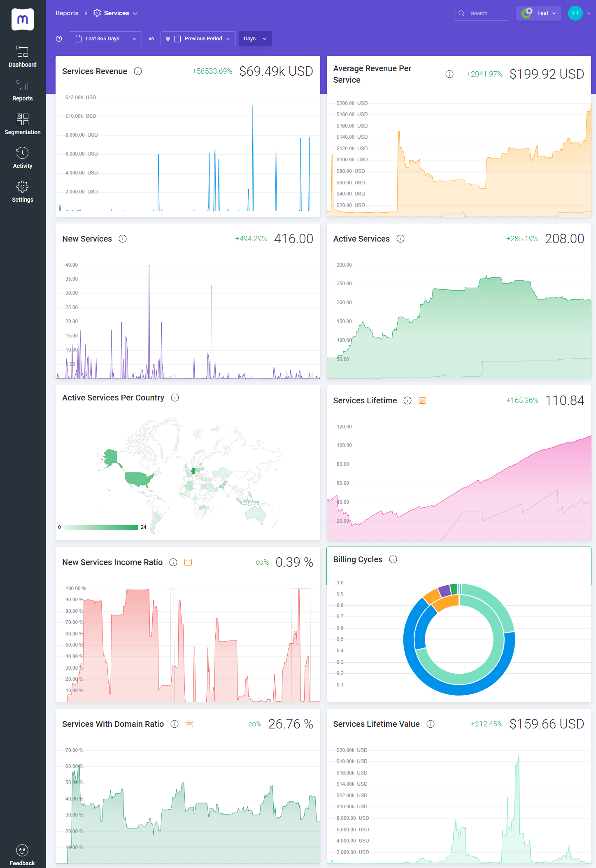Image resolution: width=596 pixels, height=868 pixels.
Task: Show info for Billing Cycles
Action: point(393,559)
